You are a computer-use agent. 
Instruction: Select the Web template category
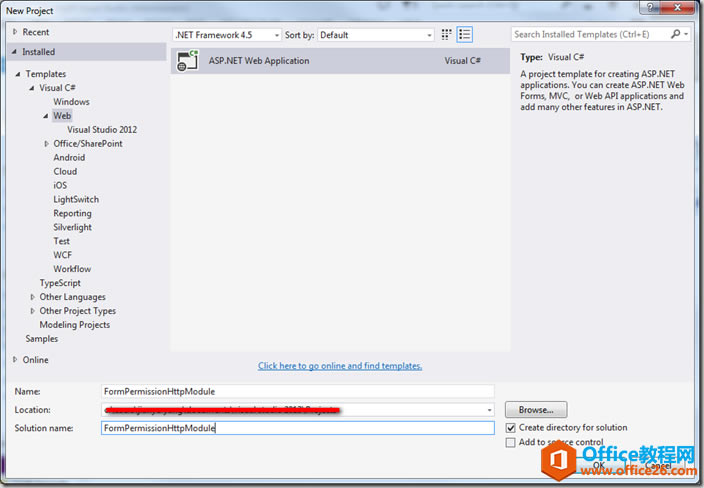pos(62,116)
